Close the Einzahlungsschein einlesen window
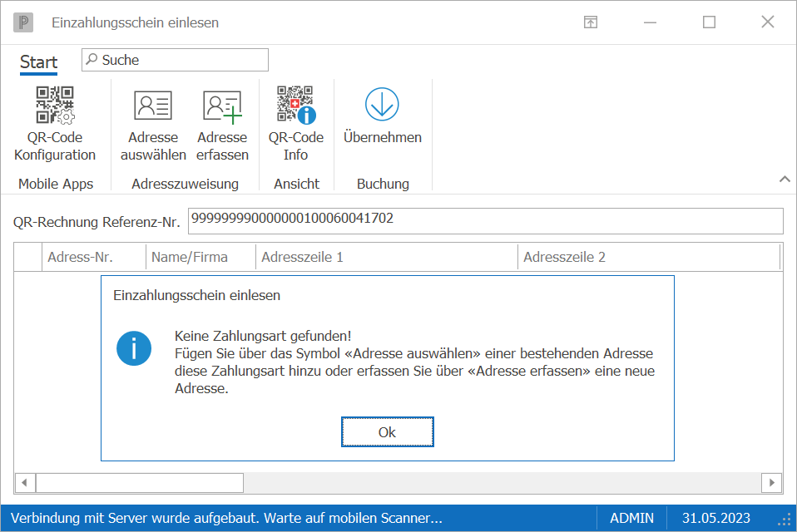This screenshot has width=797, height=532. click(768, 22)
